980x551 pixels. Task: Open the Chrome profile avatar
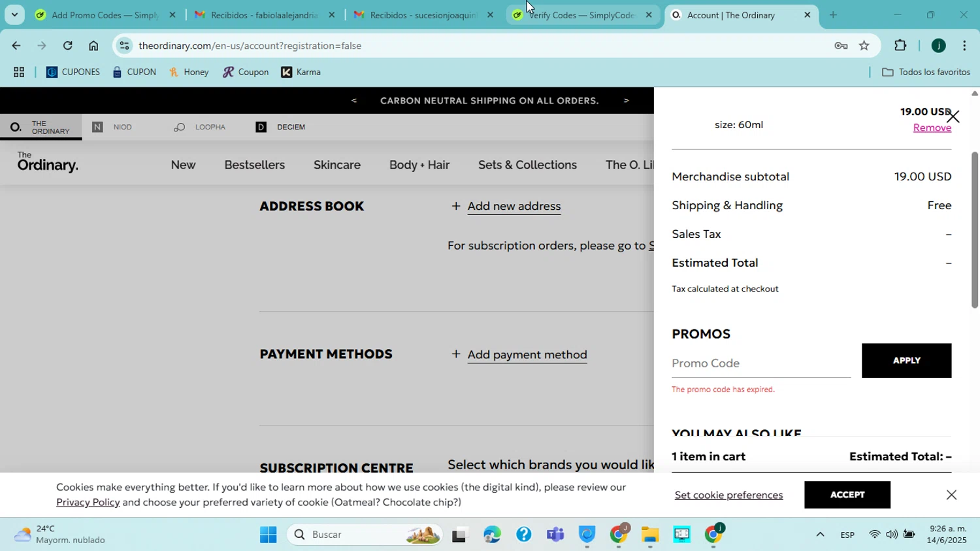coord(938,46)
